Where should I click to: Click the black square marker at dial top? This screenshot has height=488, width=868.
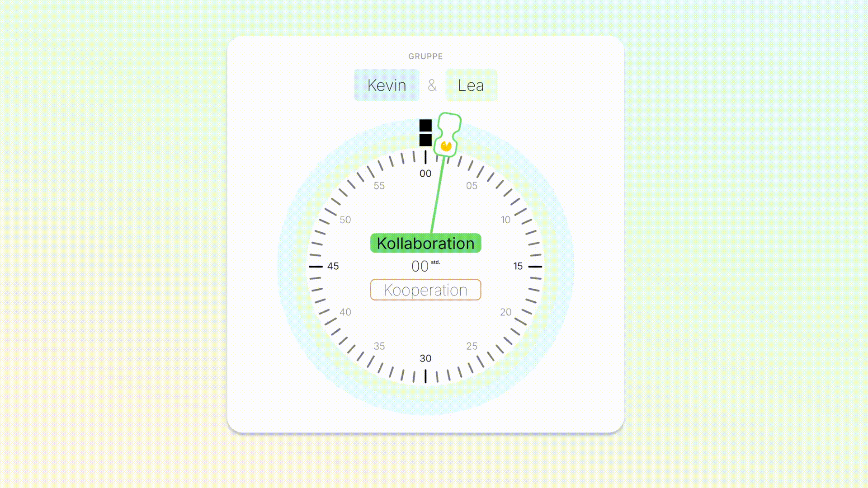point(425,132)
